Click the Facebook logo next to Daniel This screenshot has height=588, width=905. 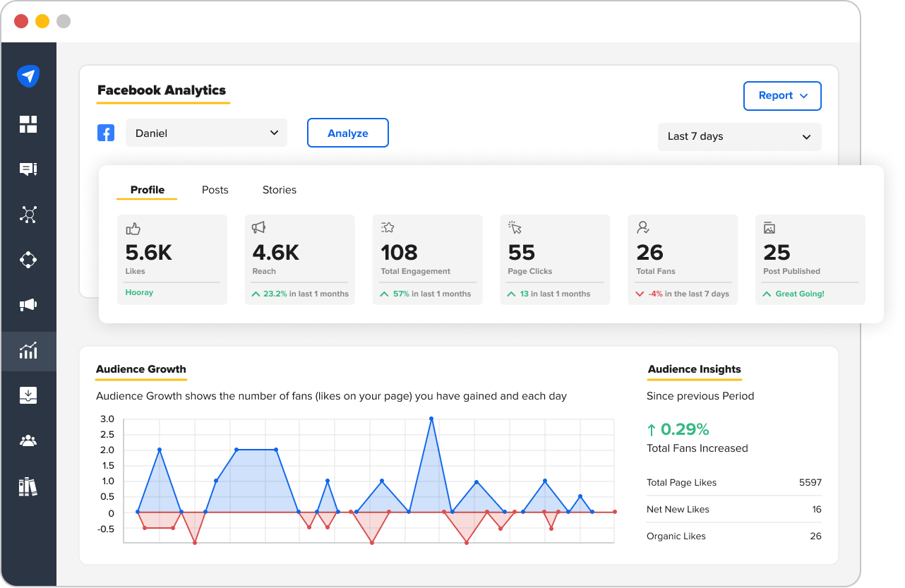tap(106, 133)
